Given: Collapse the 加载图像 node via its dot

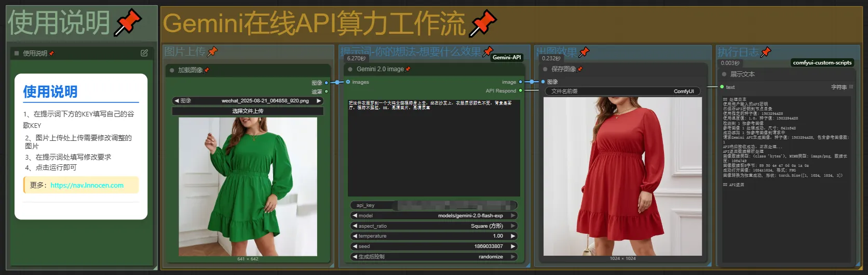Looking at the screenshot, I should point(172,70).
